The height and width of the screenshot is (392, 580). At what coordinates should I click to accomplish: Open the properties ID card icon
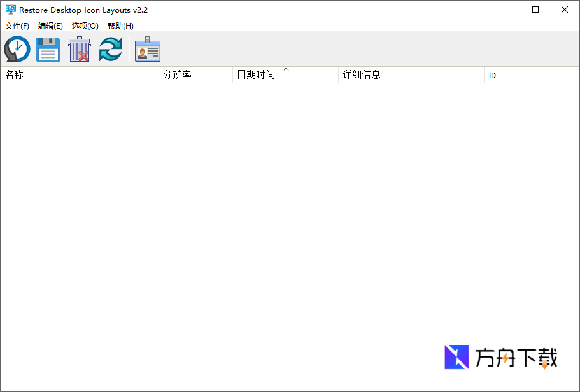[x=147, y=49]
